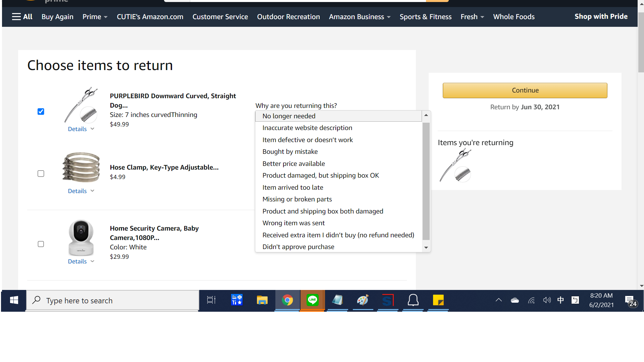644x362 pixels.
Task: Open the Fresh dropdown menu
Action: point(472,17)
